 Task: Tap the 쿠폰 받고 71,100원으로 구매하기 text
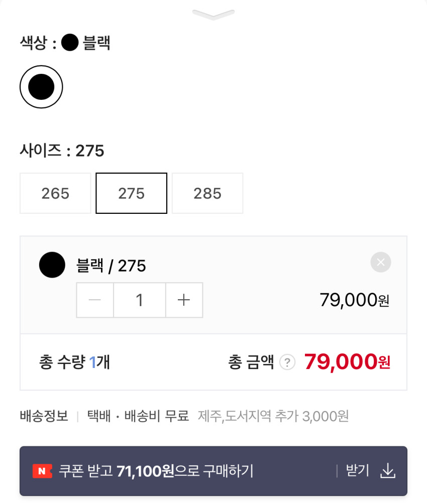(156, 471)
